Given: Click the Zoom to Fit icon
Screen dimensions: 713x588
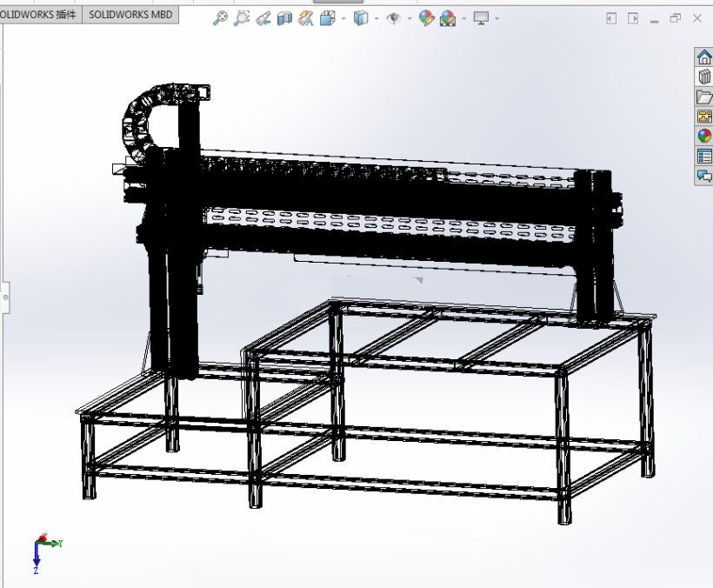Looking at the screenshot, I should click(221, 18).
